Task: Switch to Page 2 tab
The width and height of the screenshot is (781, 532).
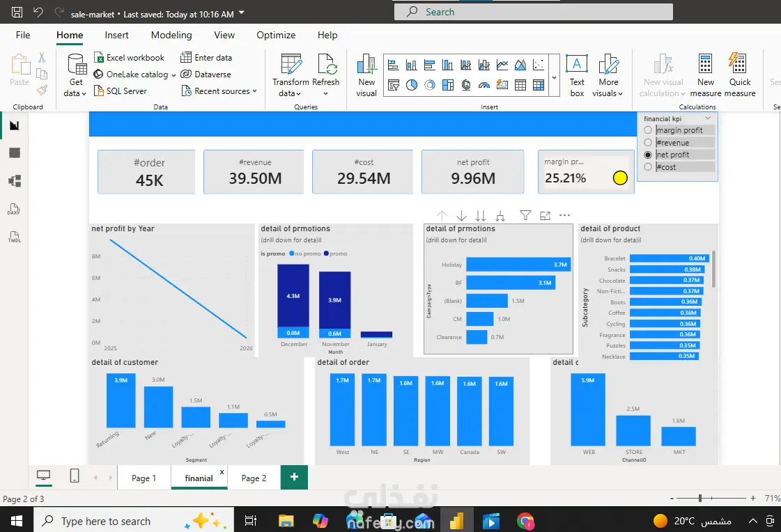Action: click(x=254, y=478)
